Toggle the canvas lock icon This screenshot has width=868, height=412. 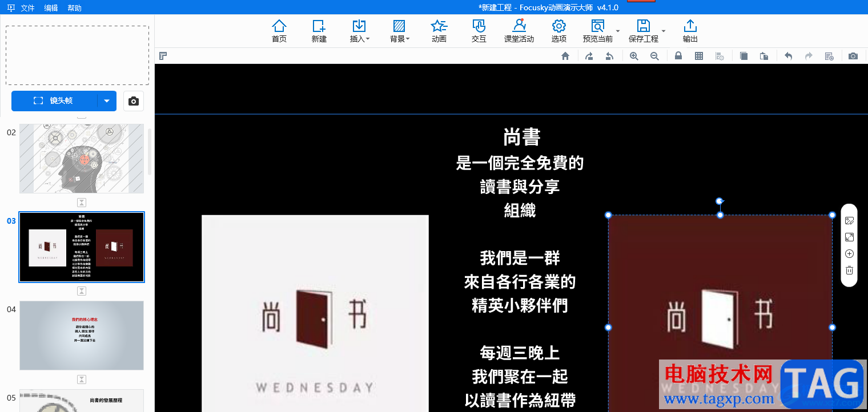tap(678, 56)
